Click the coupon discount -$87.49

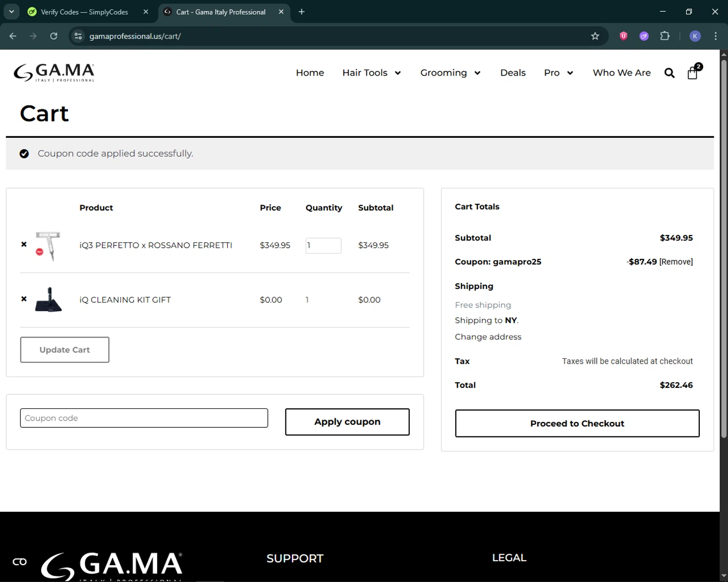(642, 262)
